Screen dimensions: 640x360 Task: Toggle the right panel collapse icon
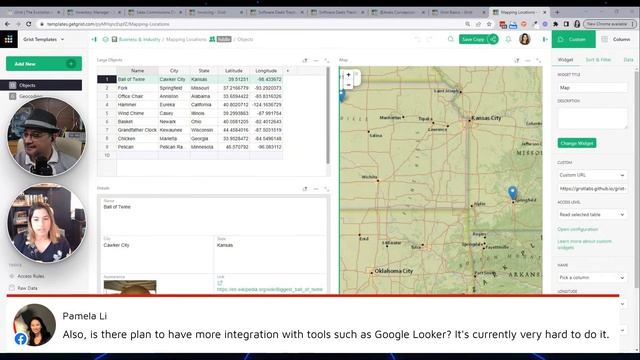click(x=545, y=40)
